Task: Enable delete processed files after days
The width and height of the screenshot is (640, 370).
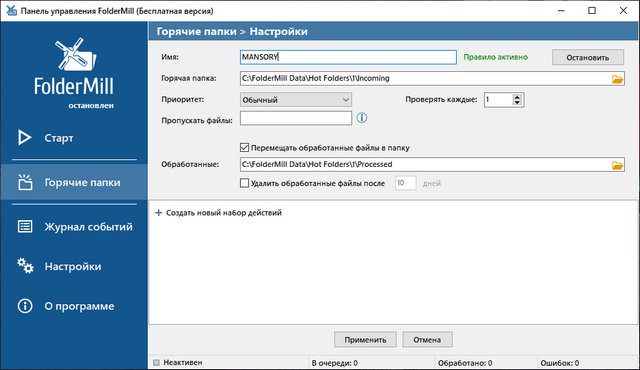Action: click(244, 183)
